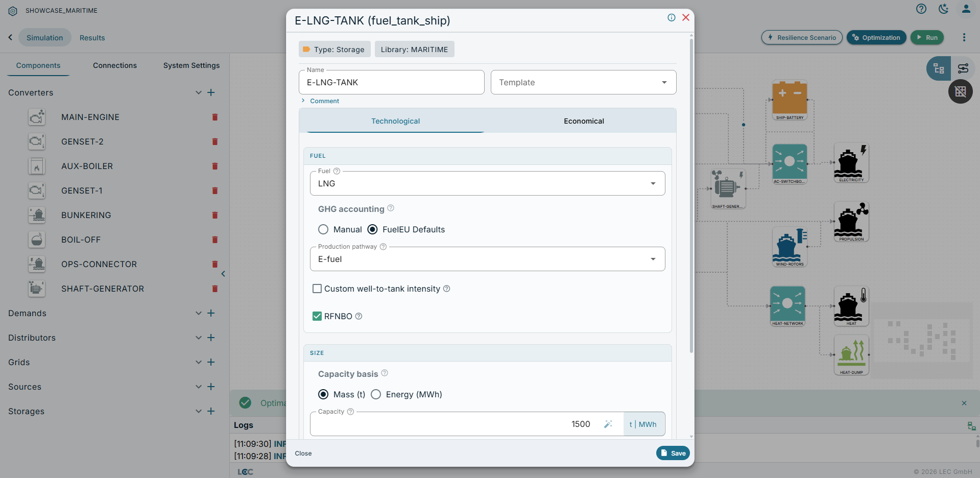Delete the BUNKERING converter
This screenshot has height=478, width=980.
pyautogui.click(x=215, y=215)
